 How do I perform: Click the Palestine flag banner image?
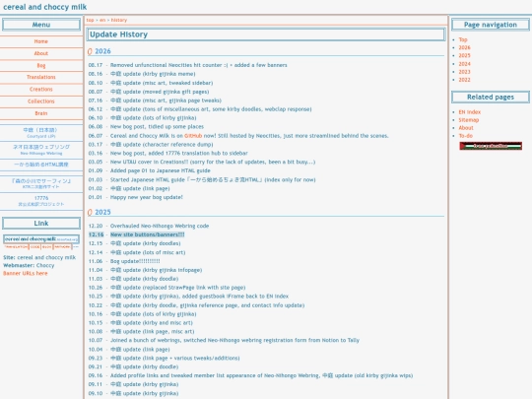click(x=491, y=146)
